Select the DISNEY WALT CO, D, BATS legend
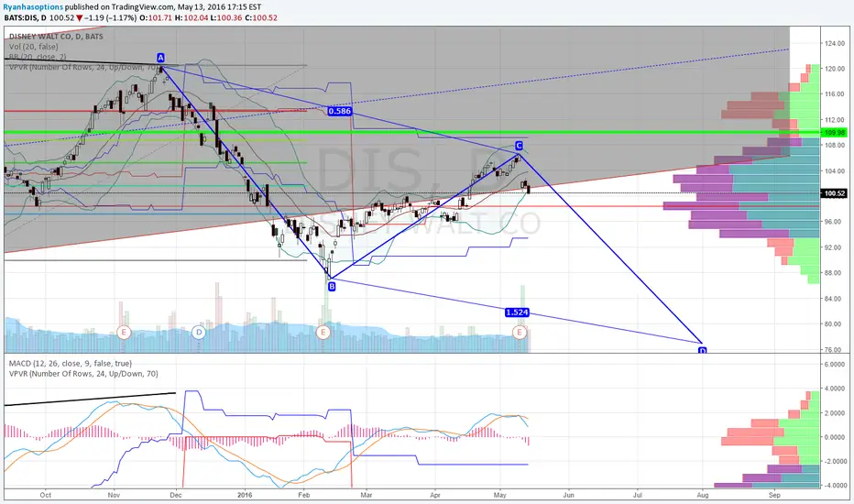854x504 pixels. (56, 37)
